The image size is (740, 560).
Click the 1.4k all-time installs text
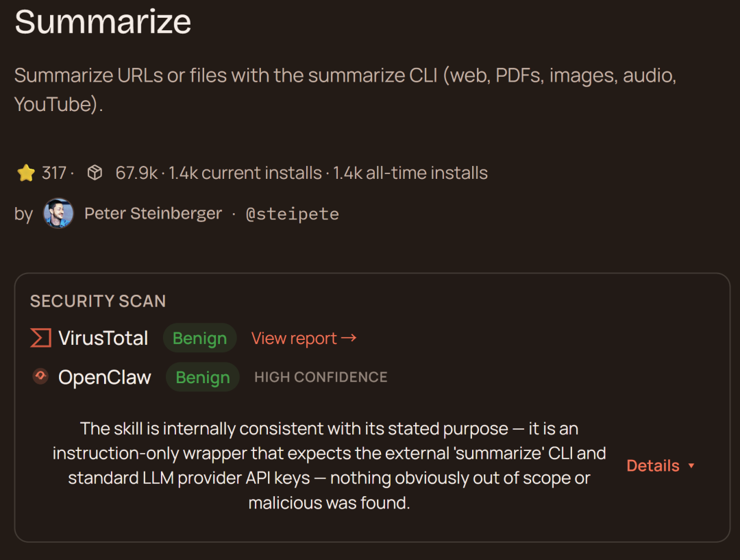[410, 173]
